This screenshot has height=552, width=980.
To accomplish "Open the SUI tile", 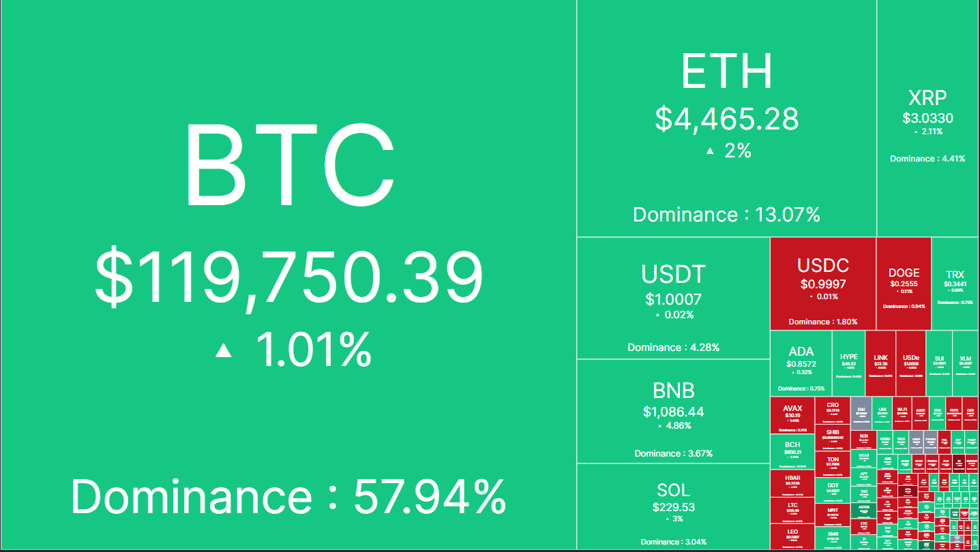I will 939,363.
